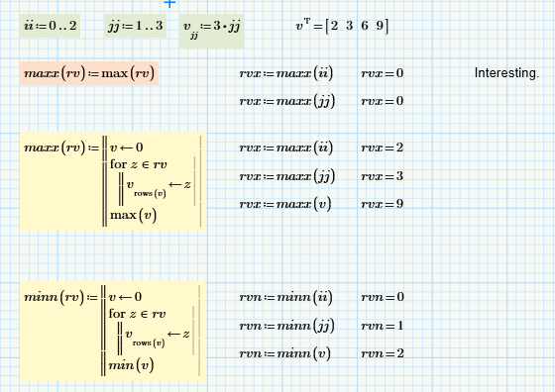Select rvx:=maxx(ii) beside the yellow maxx program
Viewport: 555px width, 392px height.
pyautogui.click(x=286, y=147)
